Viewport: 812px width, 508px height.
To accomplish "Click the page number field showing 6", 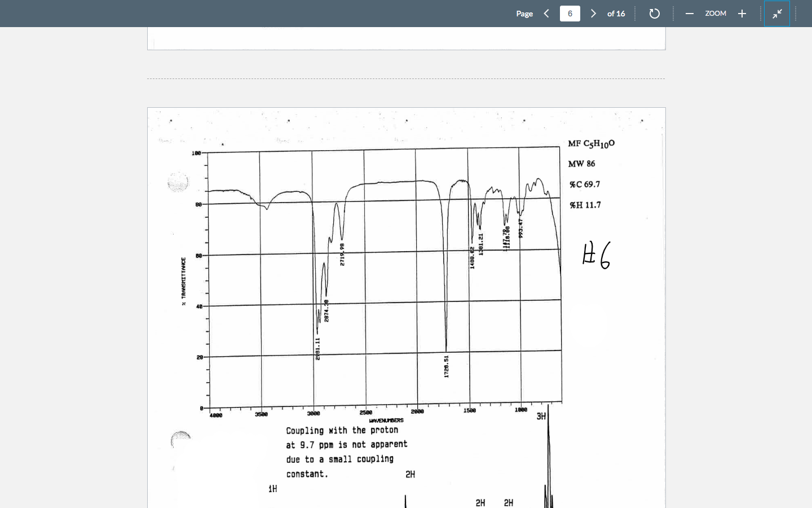I will 570,14.
